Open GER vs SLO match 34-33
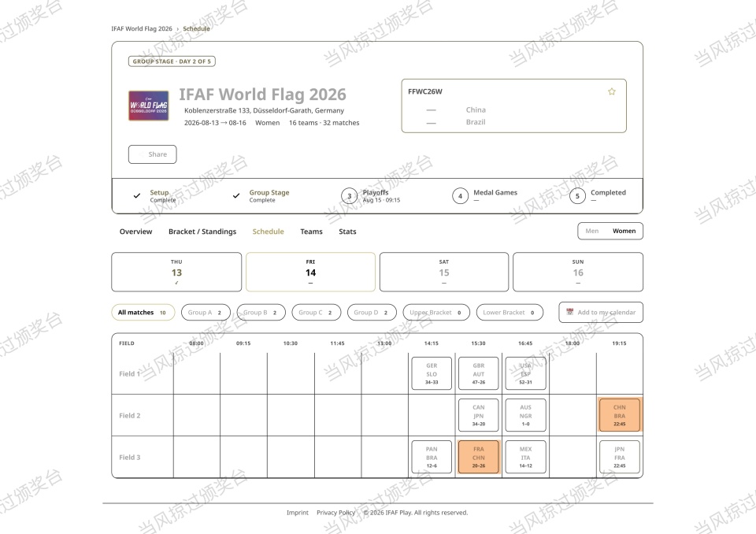The height and width of the screenshot is (534, 756). pos(432,373)
